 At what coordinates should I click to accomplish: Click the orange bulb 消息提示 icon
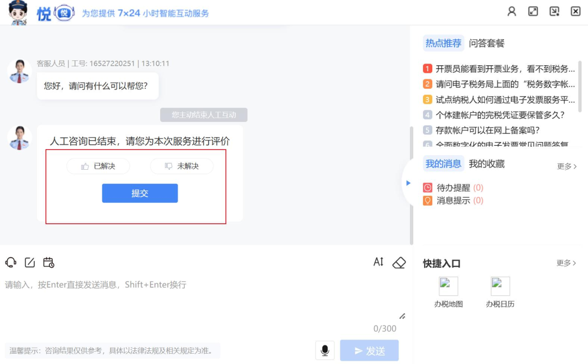[427, 200]
